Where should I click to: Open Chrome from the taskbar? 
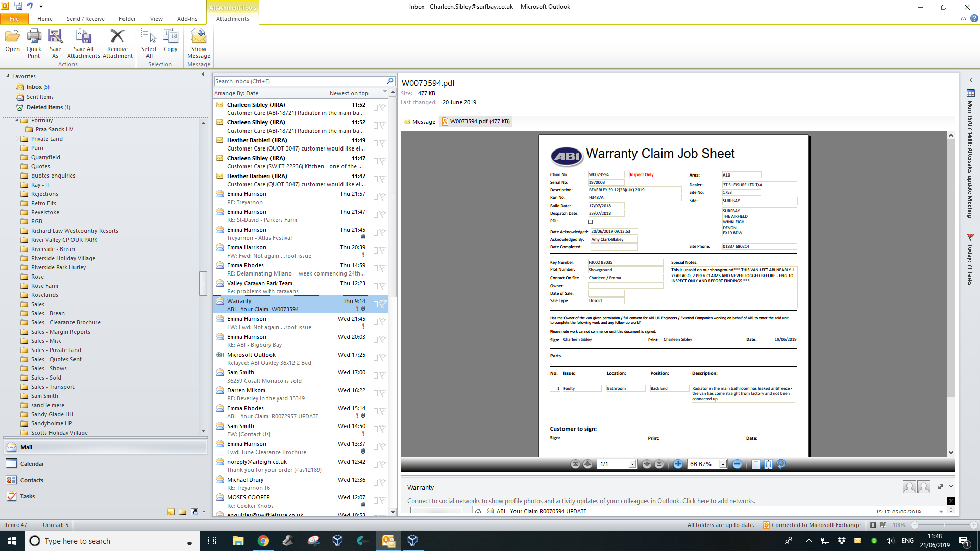point(263,541)
